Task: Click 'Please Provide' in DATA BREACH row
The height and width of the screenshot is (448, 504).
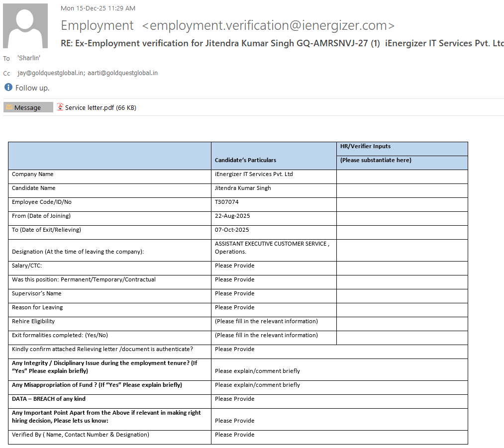Action: click(x=234, y=399)
